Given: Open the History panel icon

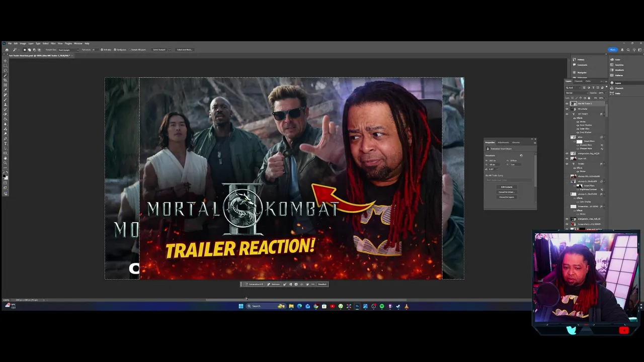Looking at the screenshot, I should tap(574, 59).
